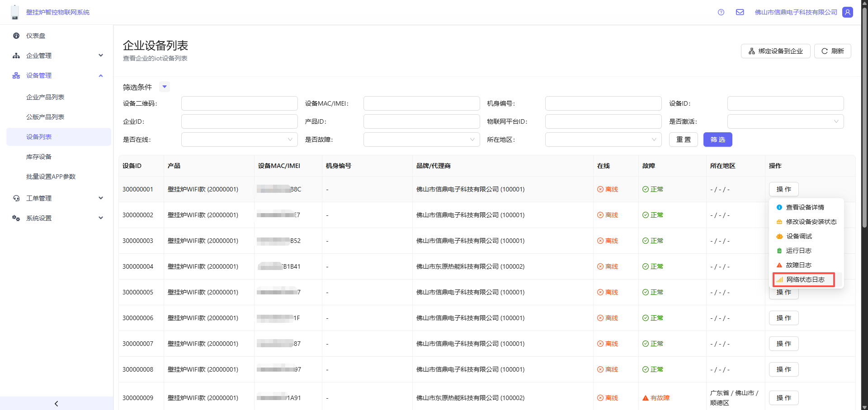Open the 所在地区 dropdown
The image size is (868, 410).
click(x=603, y=140)
